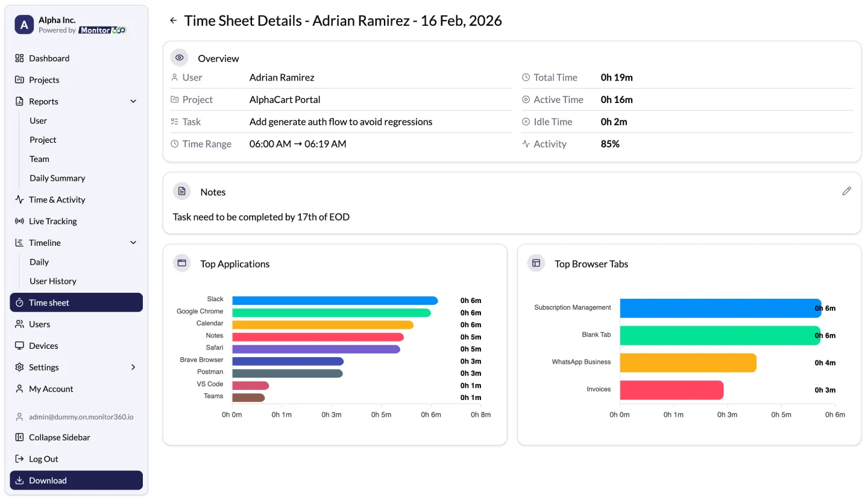Click the eye icon beside Overview
The height and width of the screenshot is (500, 868).
pos(180,57)
